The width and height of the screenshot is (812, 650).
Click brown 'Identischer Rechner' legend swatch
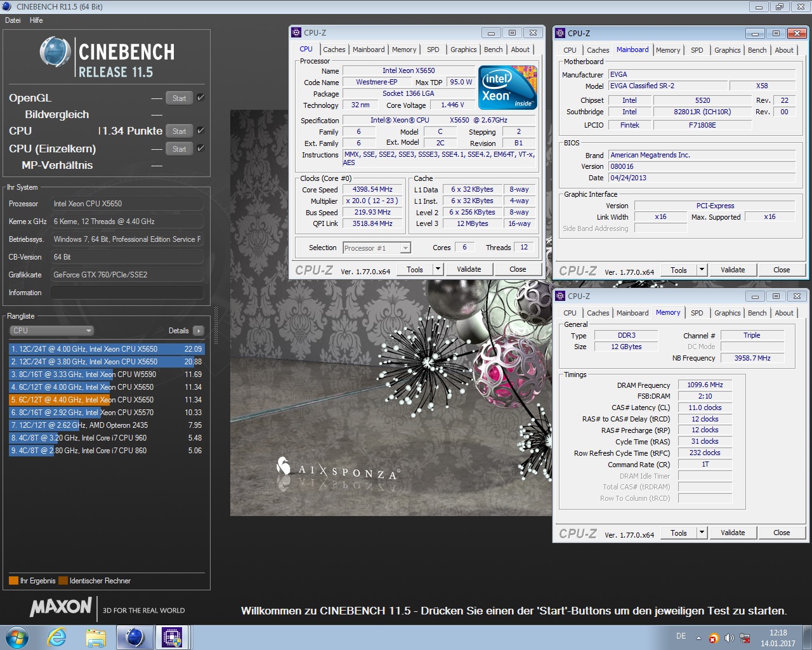(x=63, y=580)
